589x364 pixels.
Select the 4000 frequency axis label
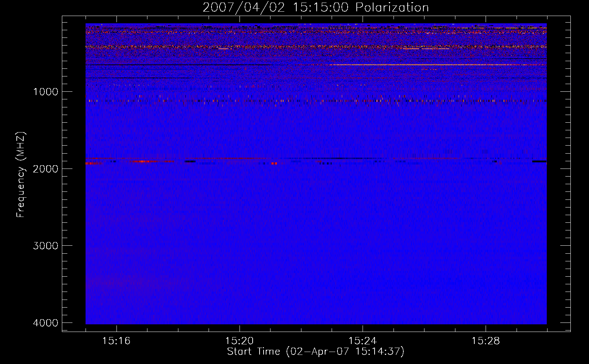click(46, 323)
